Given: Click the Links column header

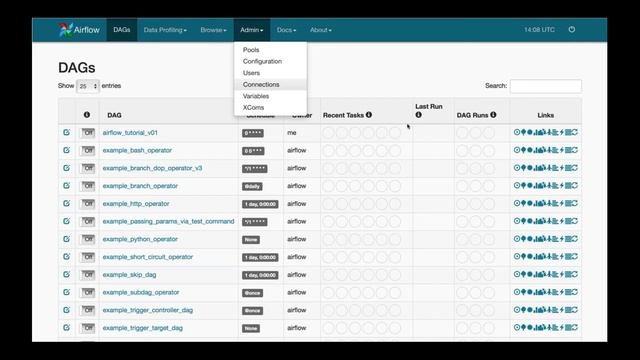Looking at the screenshot, I should pyautogui.click(x=545, y=115).
